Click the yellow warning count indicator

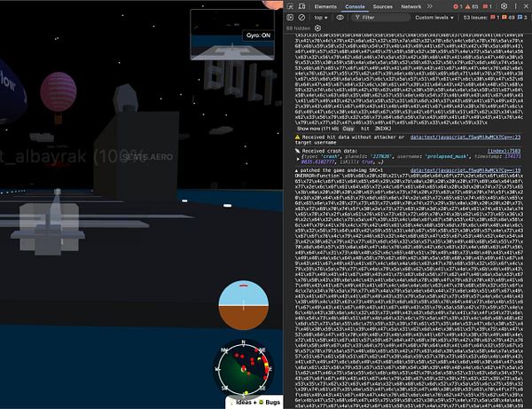pos(472,6)
